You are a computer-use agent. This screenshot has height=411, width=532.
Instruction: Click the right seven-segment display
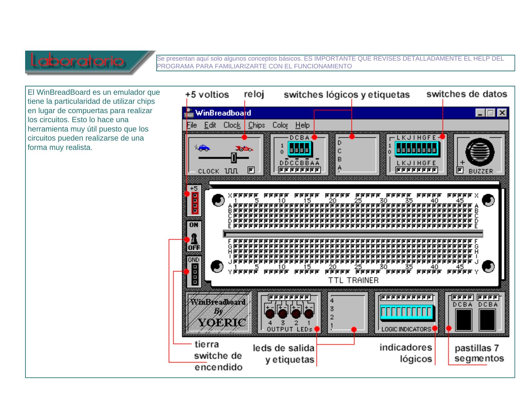[488, 320]
